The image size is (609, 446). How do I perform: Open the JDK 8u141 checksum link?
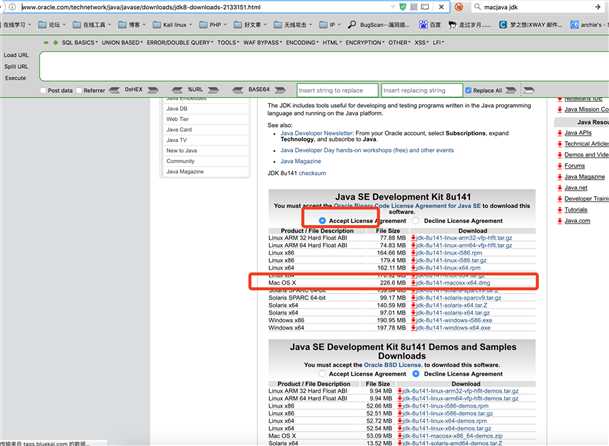click(312, 173)
